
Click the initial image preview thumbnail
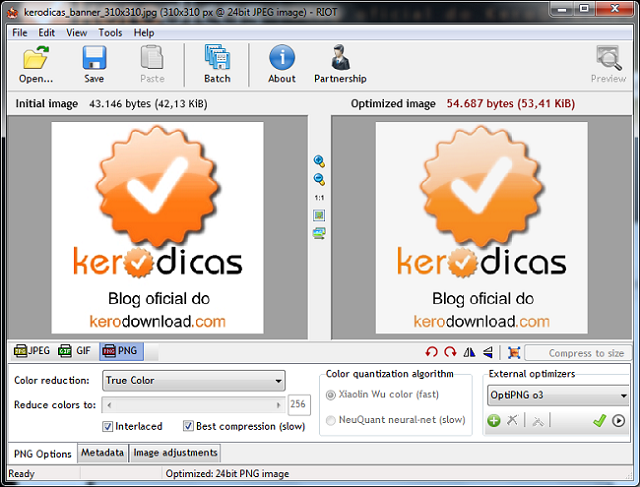click(x=157, y=228)
